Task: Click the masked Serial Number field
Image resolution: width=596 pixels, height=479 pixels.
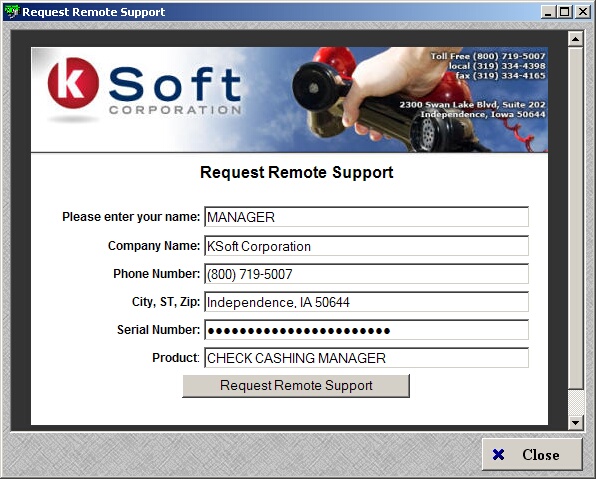Action: pyautogui.click(x=366, y=330)
